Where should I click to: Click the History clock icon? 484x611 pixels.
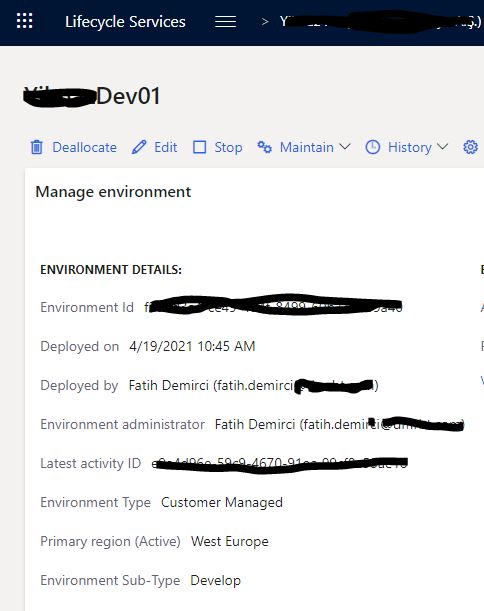pos(373,147)
